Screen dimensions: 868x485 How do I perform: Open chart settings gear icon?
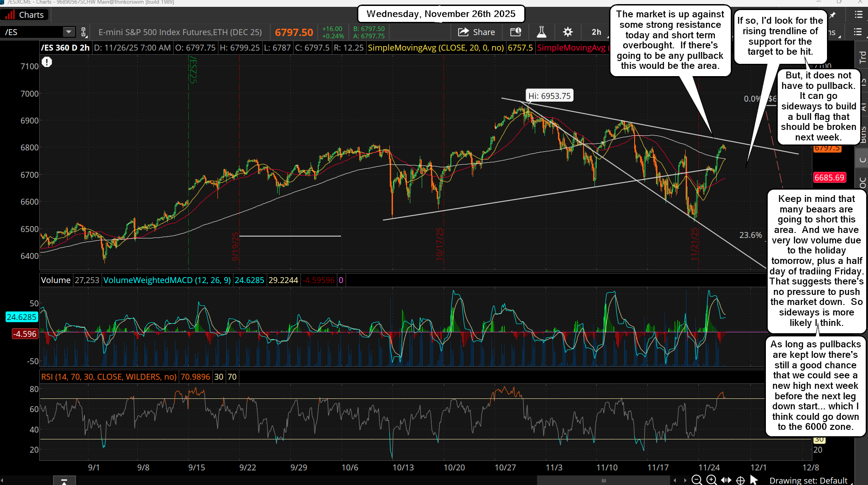coord(568,32)
